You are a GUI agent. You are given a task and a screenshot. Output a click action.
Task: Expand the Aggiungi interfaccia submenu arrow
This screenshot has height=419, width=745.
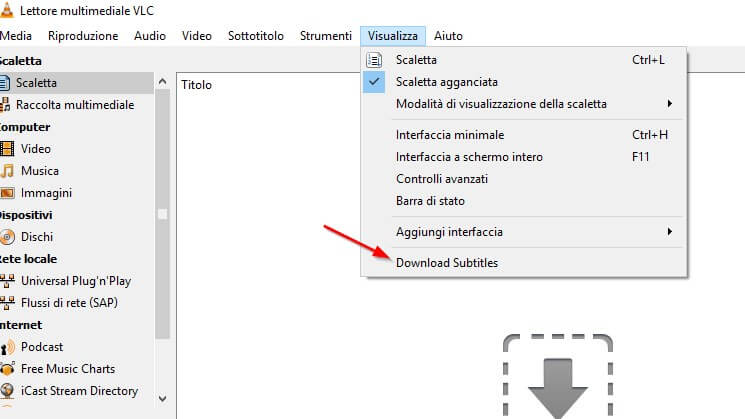tap(669, 231)
